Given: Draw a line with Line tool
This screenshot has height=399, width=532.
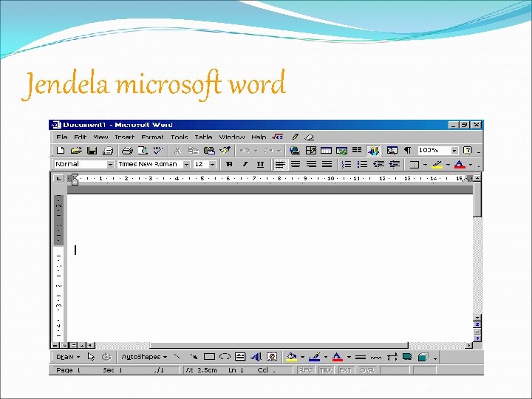Looking at the screenshot, I should tap(177, 357).
